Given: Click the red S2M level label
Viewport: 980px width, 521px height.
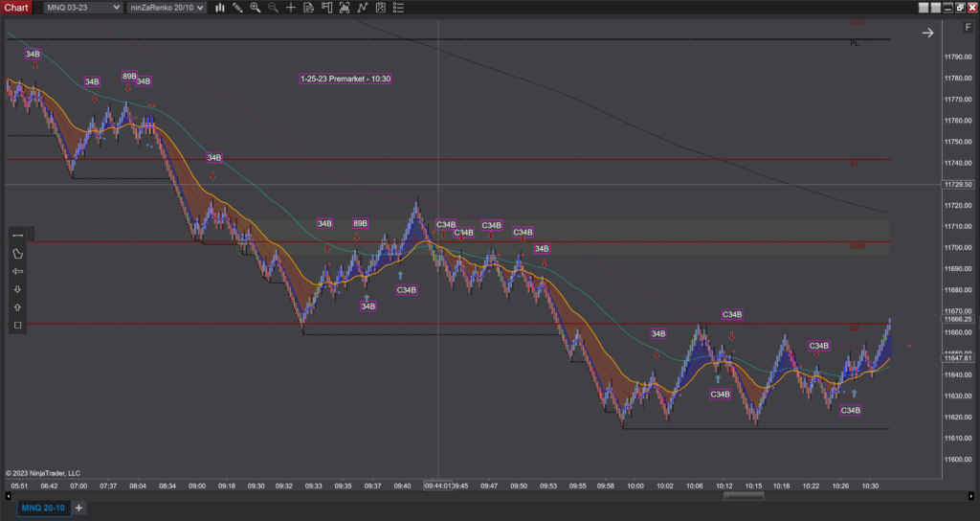Looking at the screenshot, I should pyautogui.click(x=857, y=246).
